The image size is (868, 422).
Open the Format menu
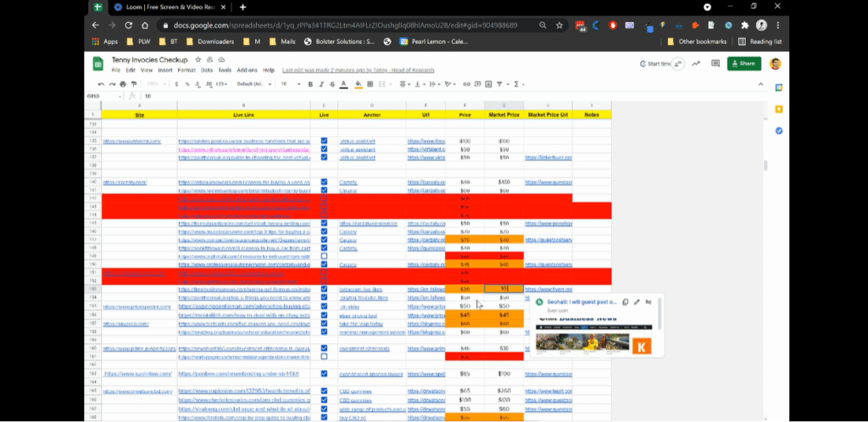pyautogui.click(x=186, y=70)
